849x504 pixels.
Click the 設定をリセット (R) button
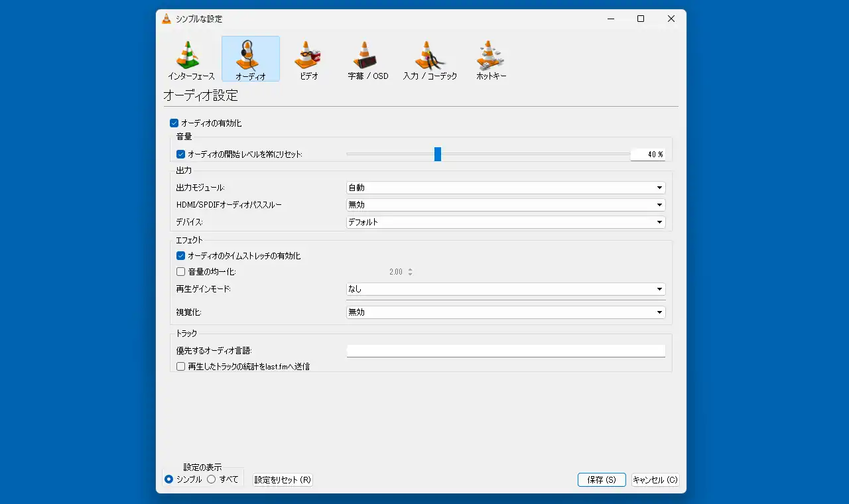pyautogui.click(x=283, y=479)
